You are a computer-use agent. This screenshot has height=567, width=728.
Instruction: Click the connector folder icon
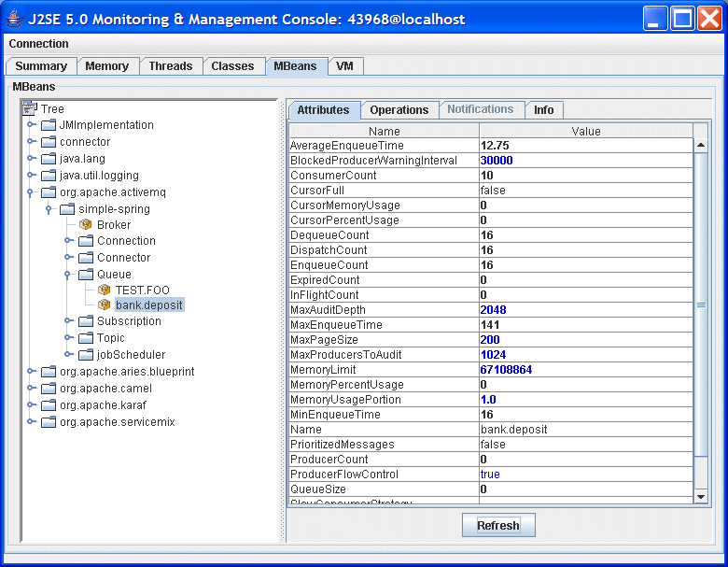[49, 142]
